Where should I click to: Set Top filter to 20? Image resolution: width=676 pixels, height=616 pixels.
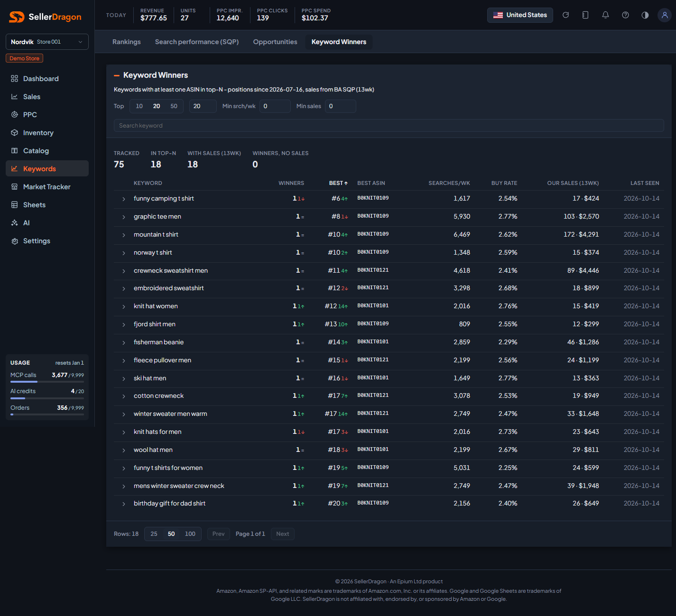(x=157, y=106)
